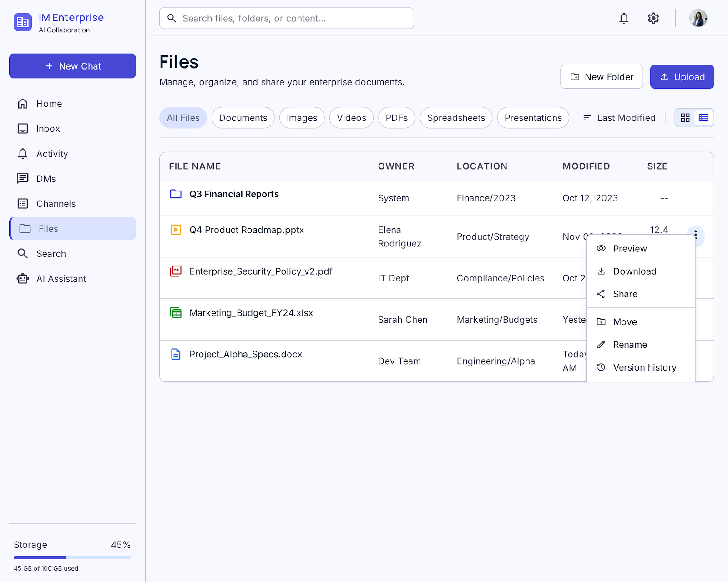
Task: Click the FILE NAME column header
Action: tap(195, 166)
